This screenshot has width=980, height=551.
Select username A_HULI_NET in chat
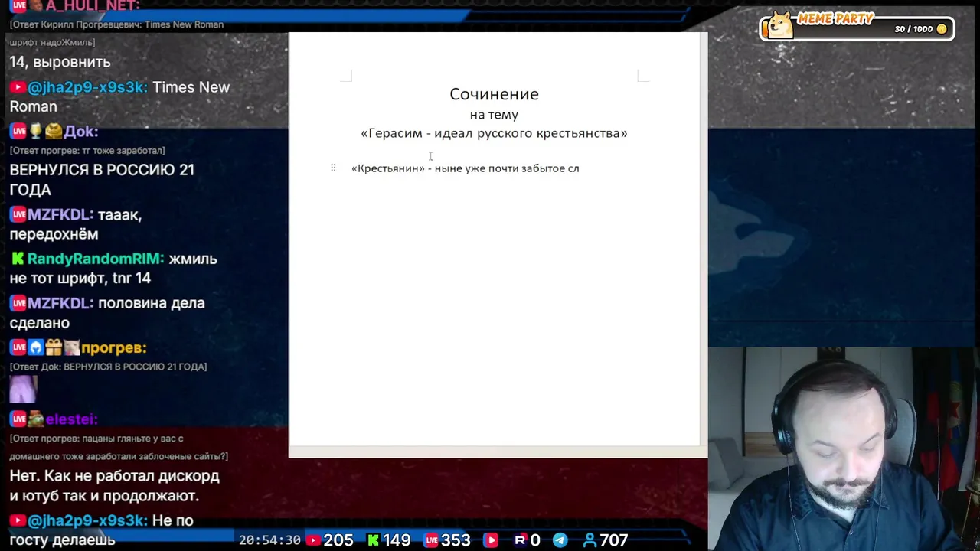pos(92,5)
